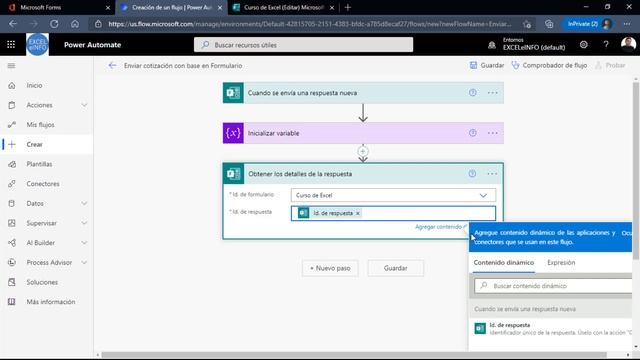Viewport: 640px width, 360px height.
Task: Open ellipsis menu of Cuando se envía una respuesta nueva
Action: (x=492, y=93)
